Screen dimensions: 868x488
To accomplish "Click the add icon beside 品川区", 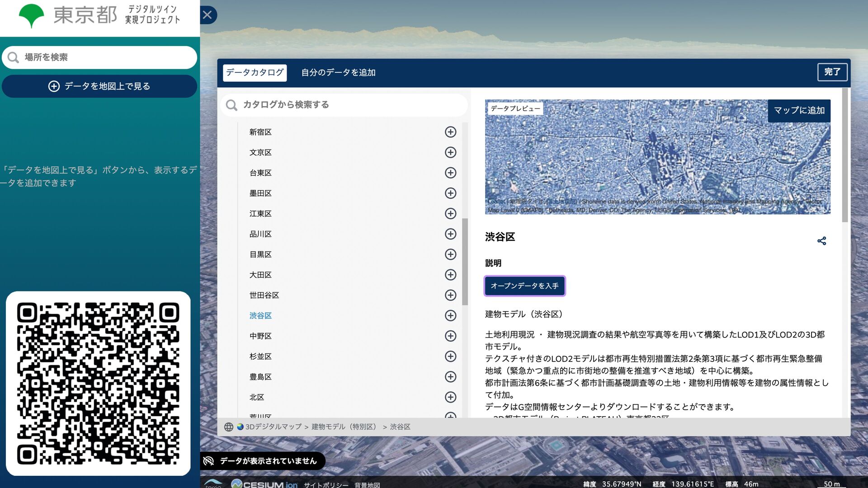I will point(450,234).
